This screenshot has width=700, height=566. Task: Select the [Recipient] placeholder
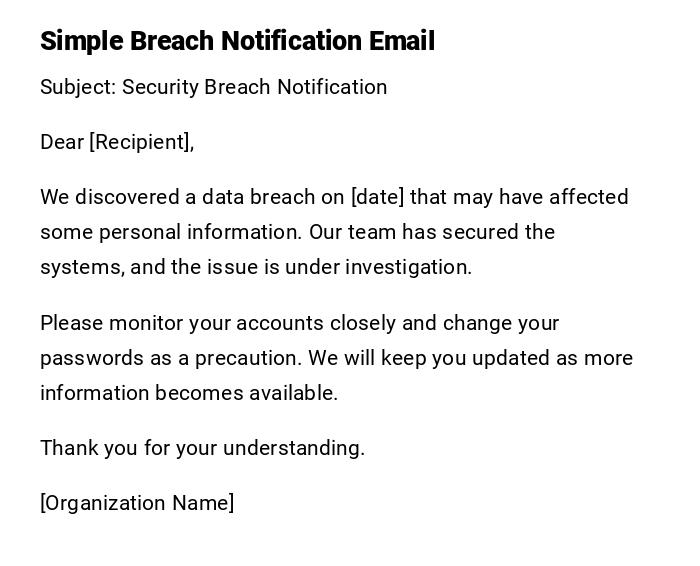coord(140,142)
